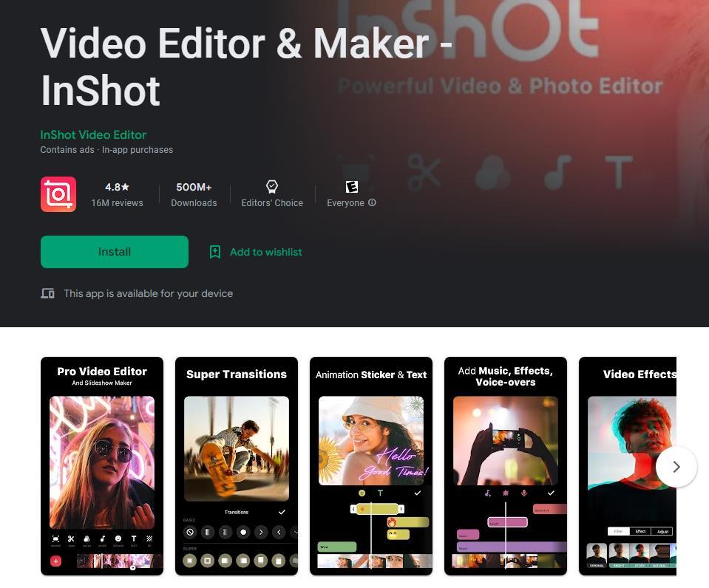This screenshot has height=588, width=709.
Task: Click the Video Editor & Maker - InShot title
Action: [x=246, y=67]
